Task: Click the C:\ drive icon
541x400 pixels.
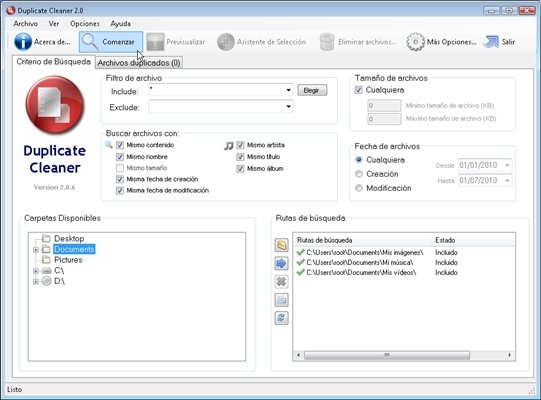Action: [46, 271]
